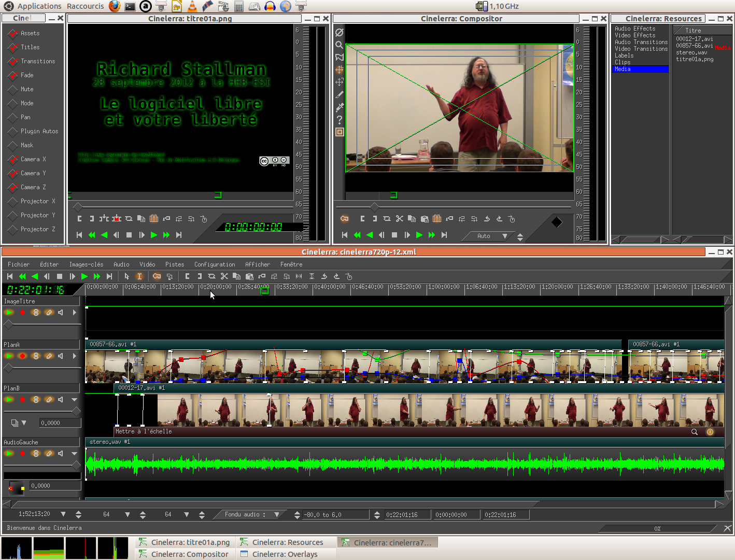Open the Images-clés menu
The height and width of the screenshot is (560, 735).
tap(86, 264)
